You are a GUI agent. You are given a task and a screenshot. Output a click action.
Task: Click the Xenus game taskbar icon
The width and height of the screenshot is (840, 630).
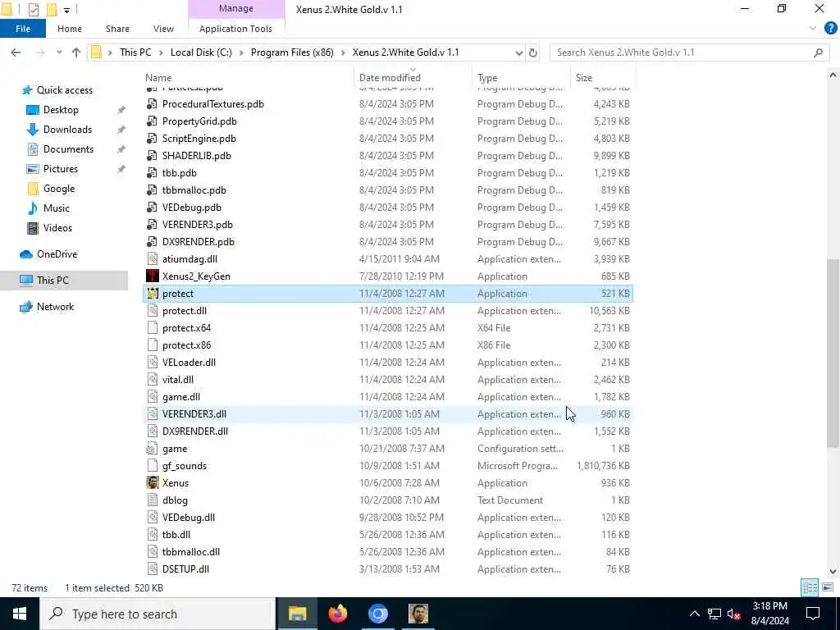coord(418,614)
